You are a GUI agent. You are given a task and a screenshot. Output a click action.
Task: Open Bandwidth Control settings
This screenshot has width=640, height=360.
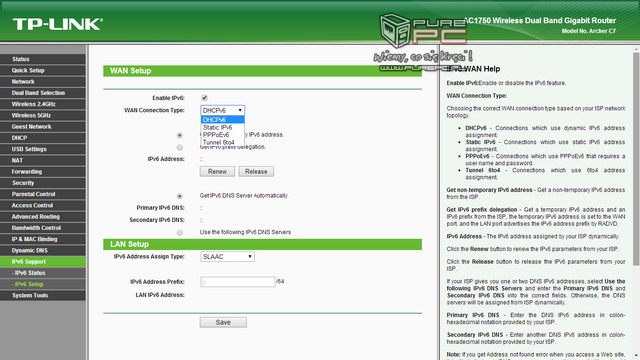(x=43, y=228)
